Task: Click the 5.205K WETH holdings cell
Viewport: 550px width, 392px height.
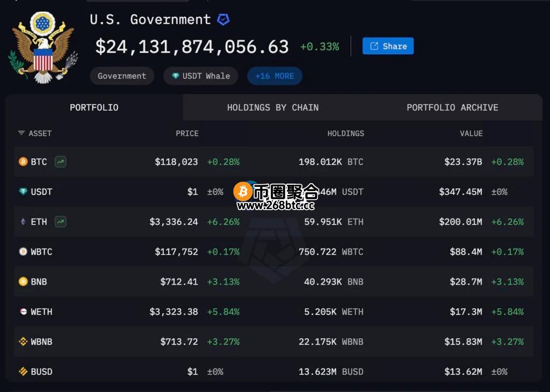Action: (334, 311)
